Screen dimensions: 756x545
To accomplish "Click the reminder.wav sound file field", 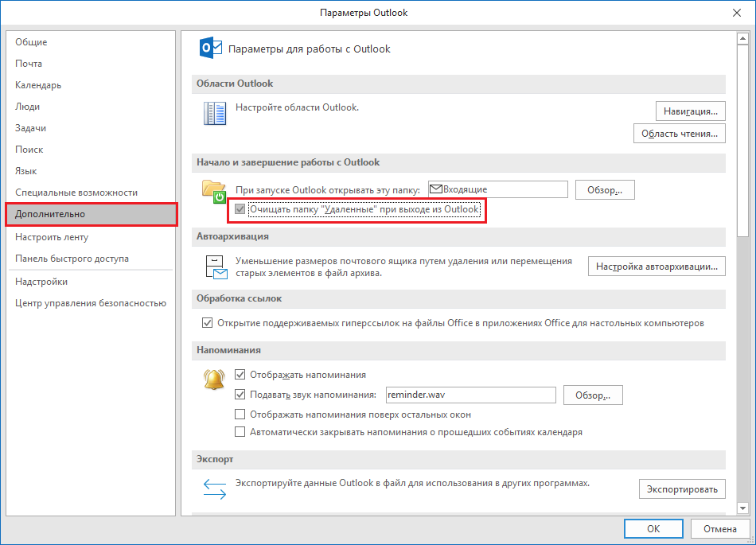I will pos(471,395).
